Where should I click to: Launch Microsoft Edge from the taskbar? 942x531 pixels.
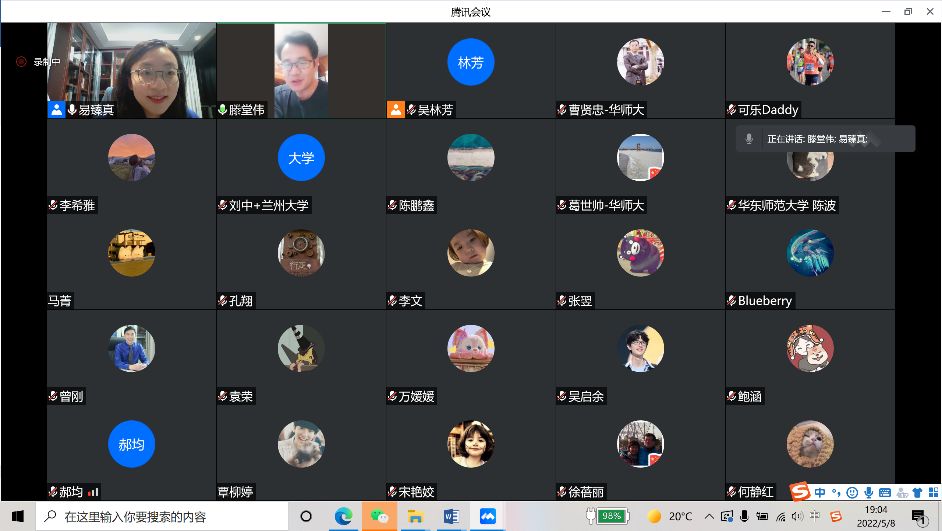[x=344, y=516]
